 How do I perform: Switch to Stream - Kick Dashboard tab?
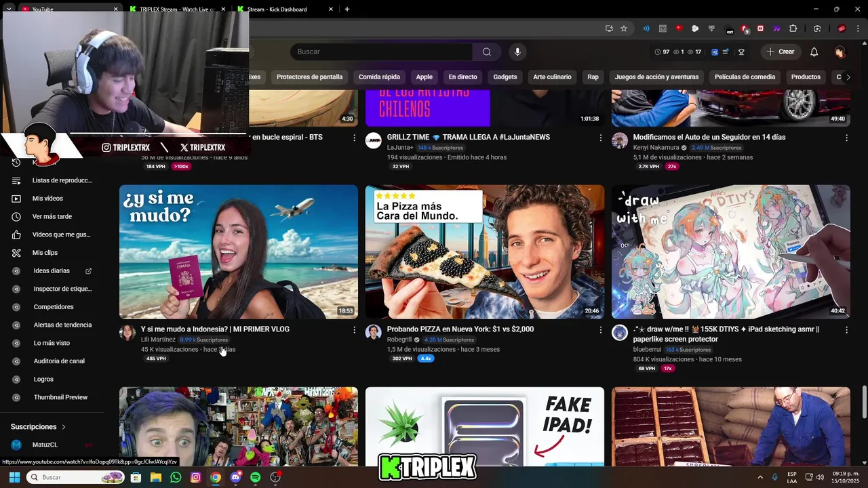pyautogui.click(x=284, y=9)
